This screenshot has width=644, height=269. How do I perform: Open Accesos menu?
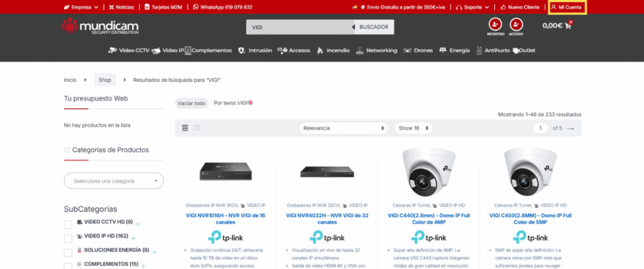[x=294, y=50]
